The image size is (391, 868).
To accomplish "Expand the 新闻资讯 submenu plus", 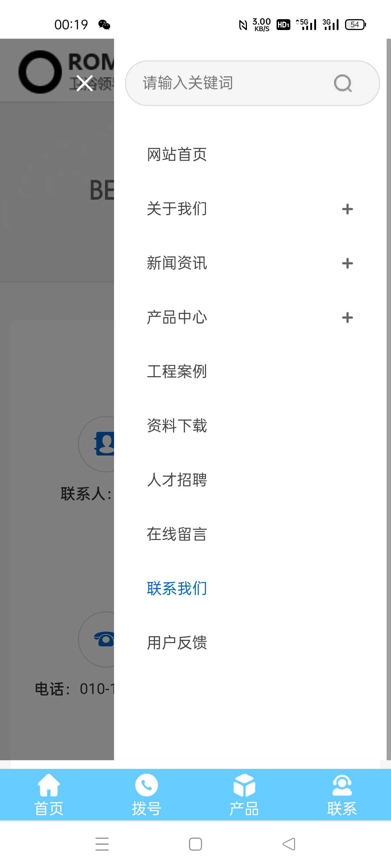I will 348,263.
